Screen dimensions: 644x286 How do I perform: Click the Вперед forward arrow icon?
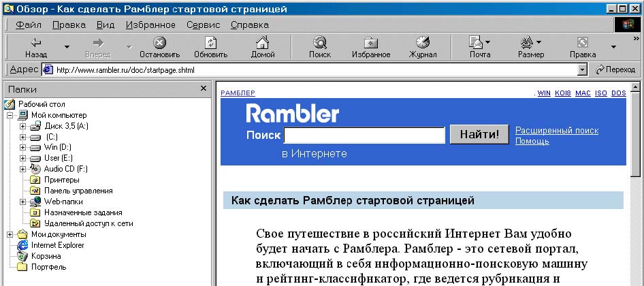(98, 42)
